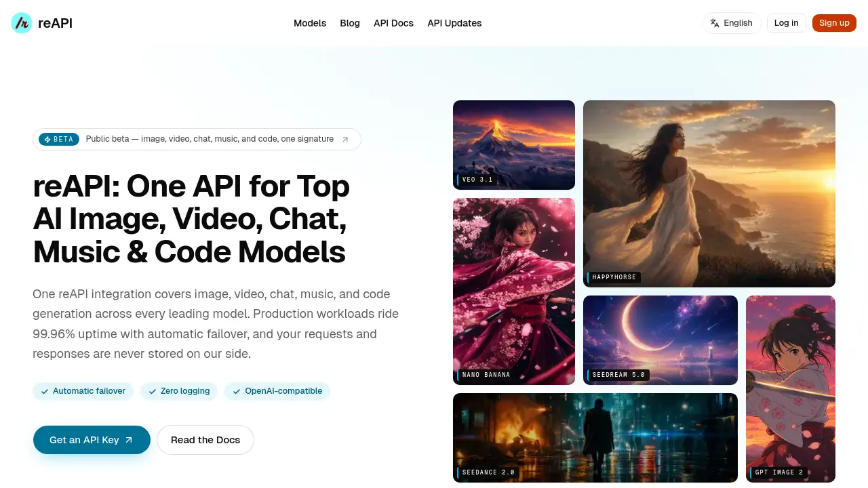Select the SEEDREAM 5.0 crescent moon thumbnail
The image size is (868, 488).
tap(660, 340)
